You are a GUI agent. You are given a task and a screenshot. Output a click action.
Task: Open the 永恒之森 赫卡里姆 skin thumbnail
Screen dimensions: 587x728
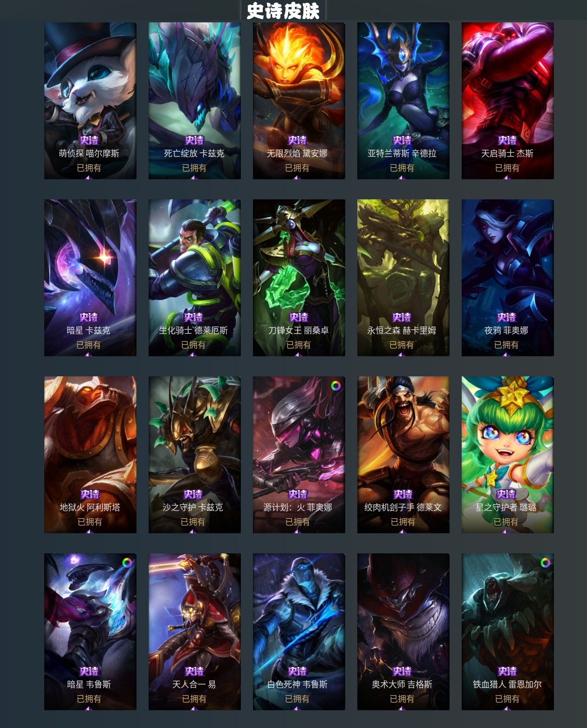[403, 278]
